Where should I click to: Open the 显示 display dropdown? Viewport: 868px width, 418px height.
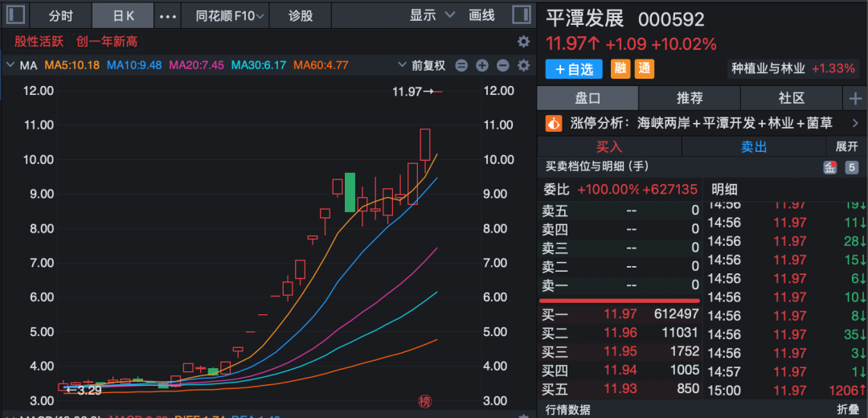(x=432, y=15)
